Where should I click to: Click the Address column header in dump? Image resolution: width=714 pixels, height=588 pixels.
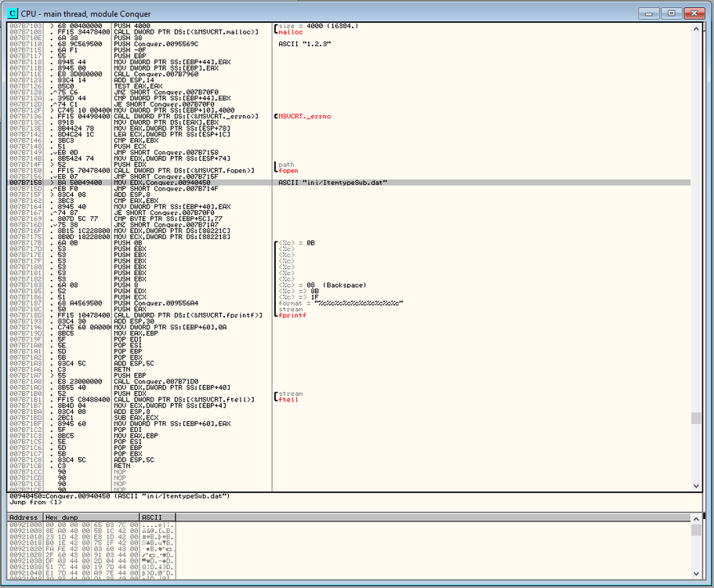(x=24, y=517)
